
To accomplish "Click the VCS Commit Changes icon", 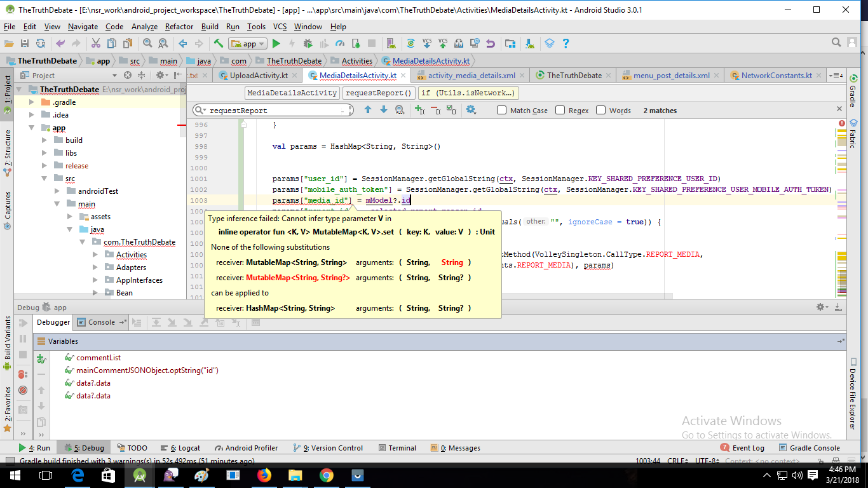I will click(443, 43).
